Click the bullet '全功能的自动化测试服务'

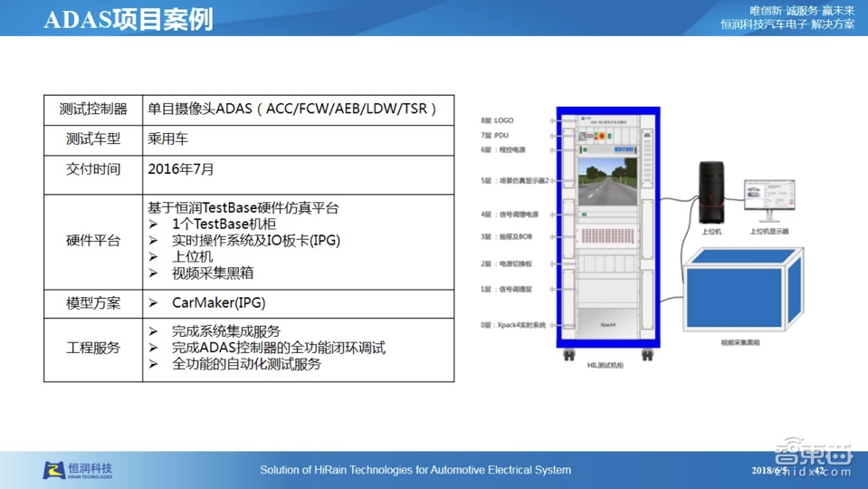(x=246, y=364)
